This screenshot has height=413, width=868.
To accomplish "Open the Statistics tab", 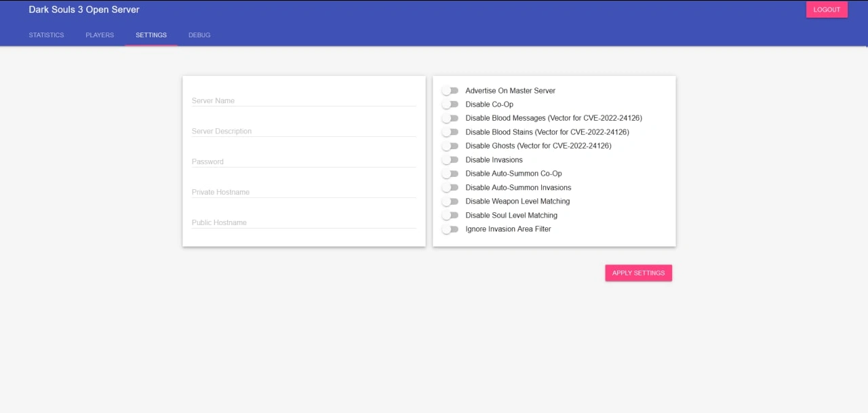I will 46,35.
